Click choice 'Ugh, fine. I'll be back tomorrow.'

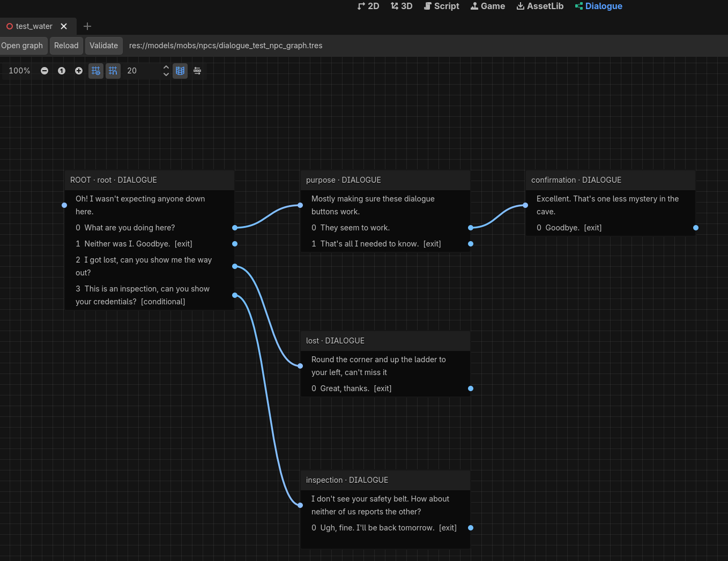pyautogui.click(x=384, y=528)
